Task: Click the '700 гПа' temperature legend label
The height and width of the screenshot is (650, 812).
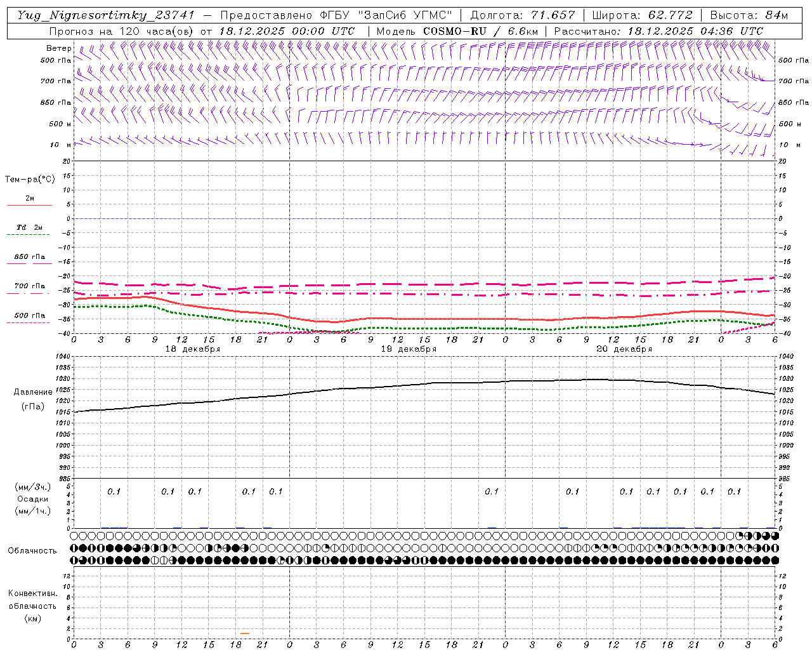Action: pyautogui.click(x=29, y=286)
